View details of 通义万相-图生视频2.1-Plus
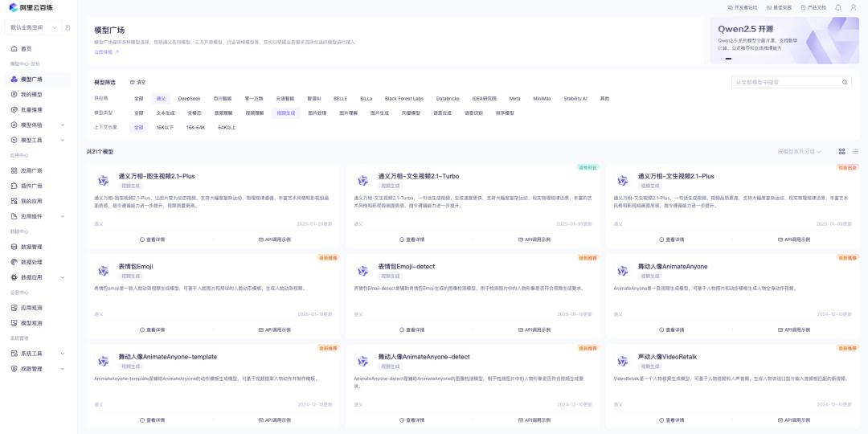Image resolution: width=868 pixels, height=434 pixels. (x=152, y=240)
